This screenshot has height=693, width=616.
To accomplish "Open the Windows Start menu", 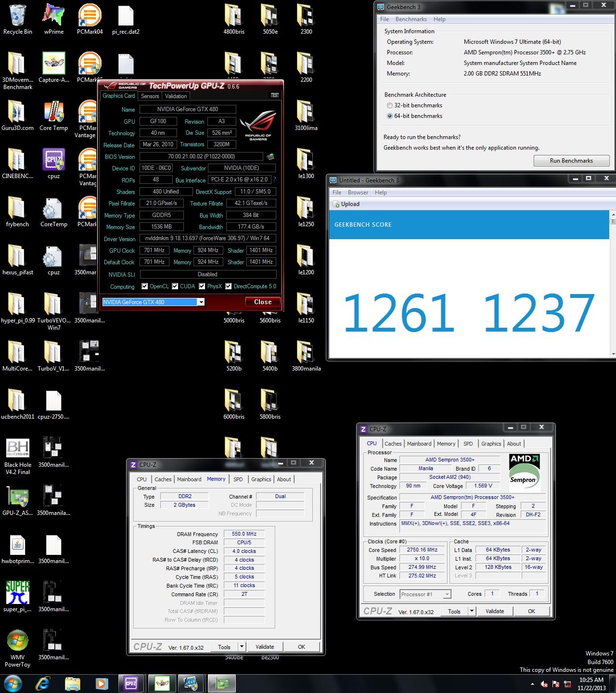I will tap(12, 683).
